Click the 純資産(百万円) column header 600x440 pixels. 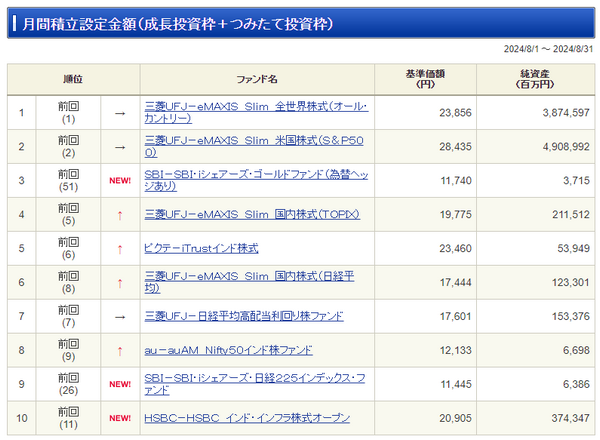coord(535,79)
